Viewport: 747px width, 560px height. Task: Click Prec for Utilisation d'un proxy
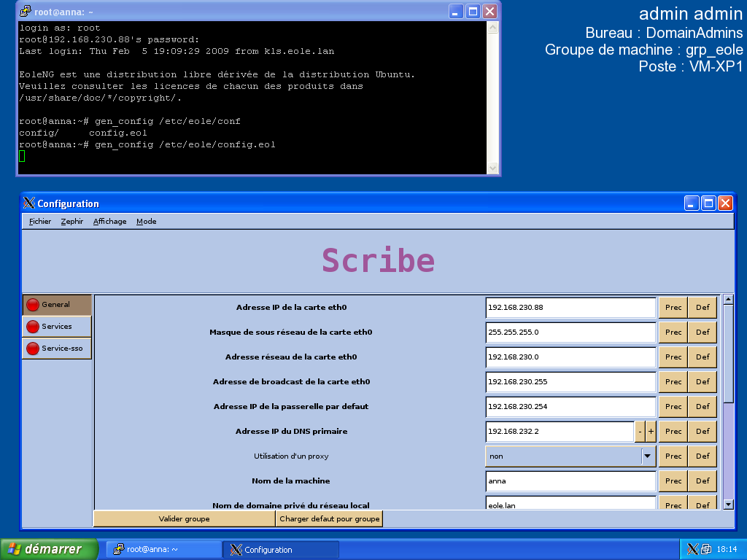pyautogui.click(x=673, y=456)
